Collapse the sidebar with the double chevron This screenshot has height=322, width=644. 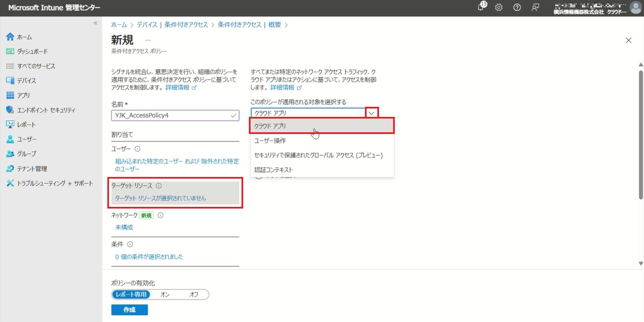click(x=96, y=23)
